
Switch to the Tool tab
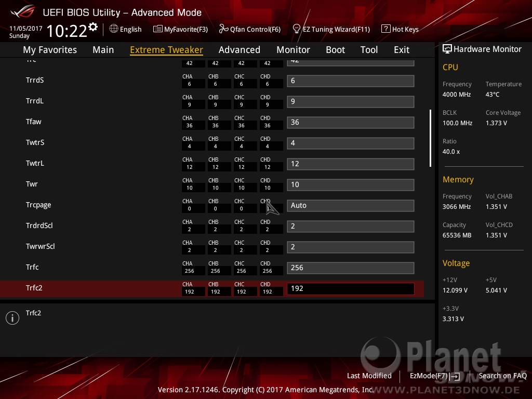point(369,50)
